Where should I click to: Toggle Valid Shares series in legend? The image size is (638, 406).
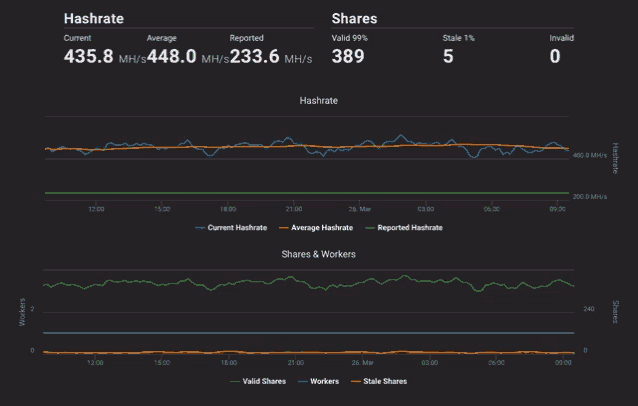click(258, 381)
